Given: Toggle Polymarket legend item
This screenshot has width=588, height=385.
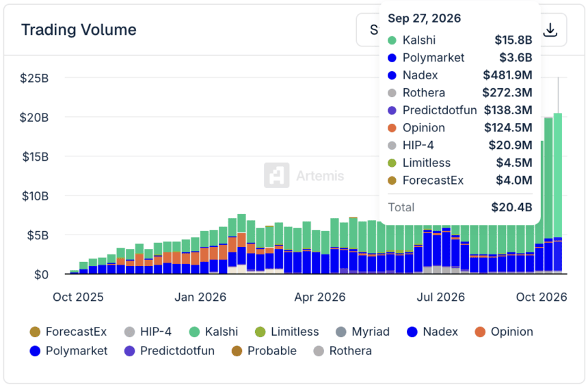Looking at the screenshot, I should tap(68, 351).
